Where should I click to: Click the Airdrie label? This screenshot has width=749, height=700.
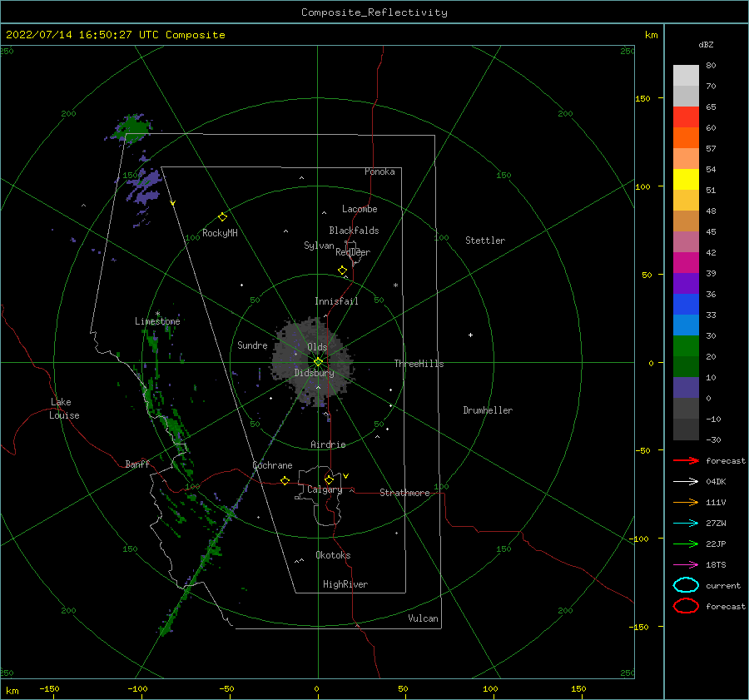pyautogui.click(x=328, y=444)
